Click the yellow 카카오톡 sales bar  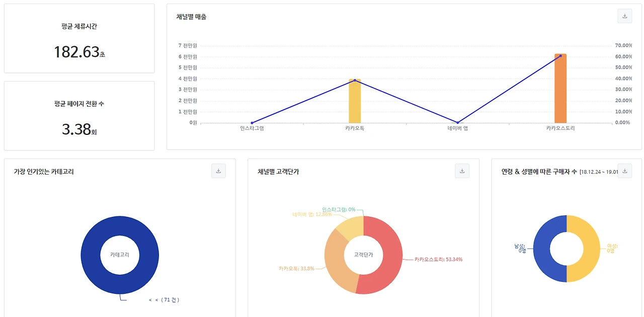click(x=355, y=101)
